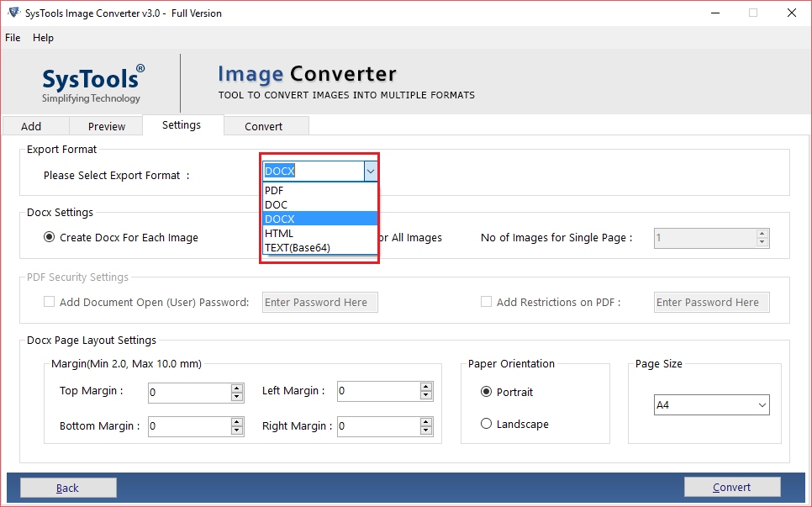812x507 pixels.
Task: Pick DOCX option in the dropdown list
Action: 320,219
